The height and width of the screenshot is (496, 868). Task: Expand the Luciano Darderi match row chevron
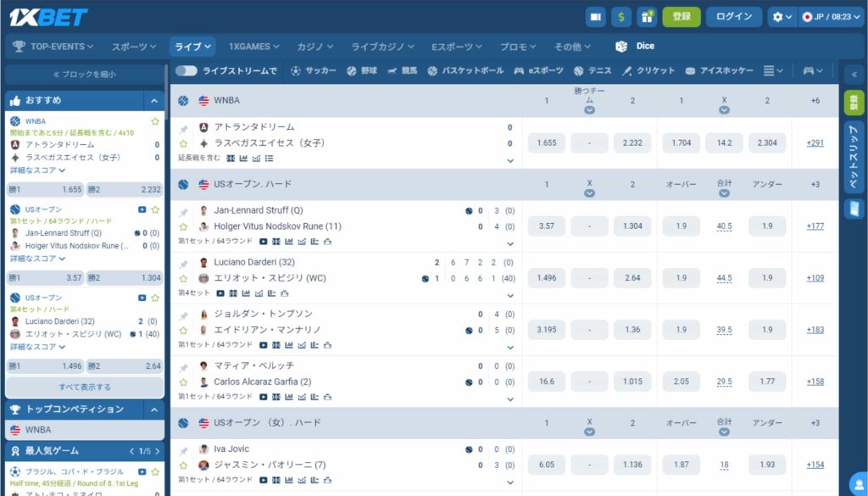[510, 296]
